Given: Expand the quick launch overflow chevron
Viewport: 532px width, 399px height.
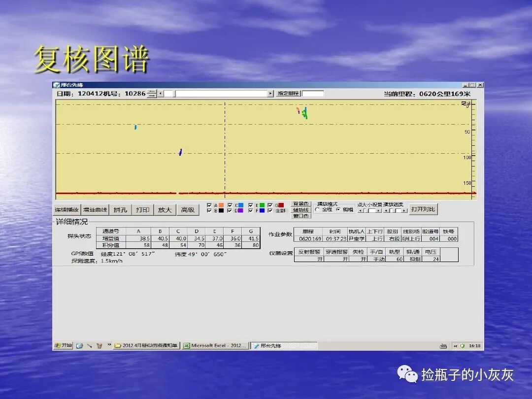Looking at the screenshot, I should point(109,345).
